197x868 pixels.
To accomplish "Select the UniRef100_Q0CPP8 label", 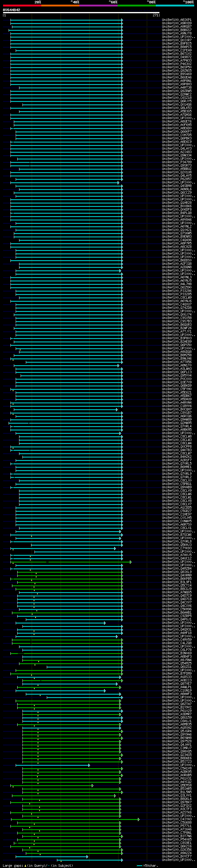I will (x=177, y=446).
